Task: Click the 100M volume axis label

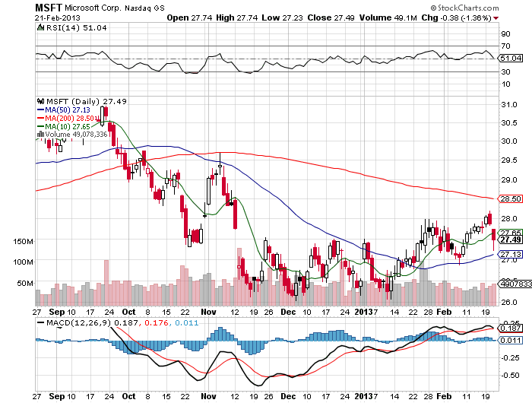Action: pyautogui.click(x=23, y=262)
